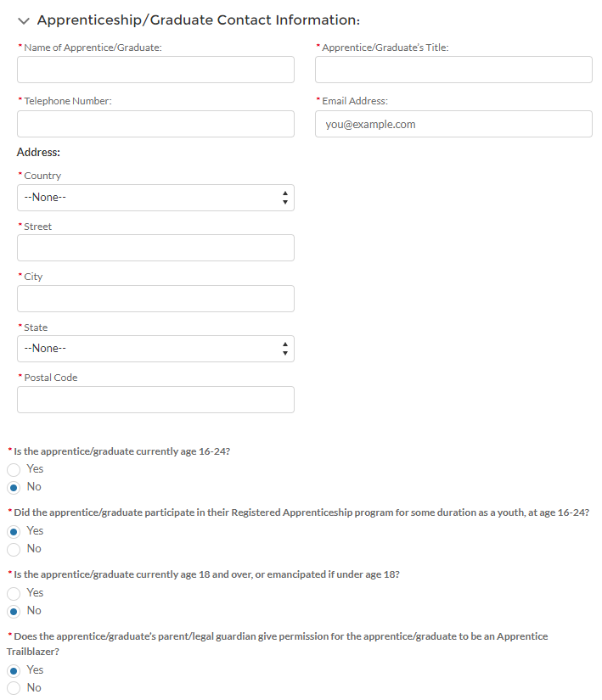Focus the Apprentice/Graduate's Title input
Image resolution: width=602 pixels, height=700 pixels.
(453, 70)
